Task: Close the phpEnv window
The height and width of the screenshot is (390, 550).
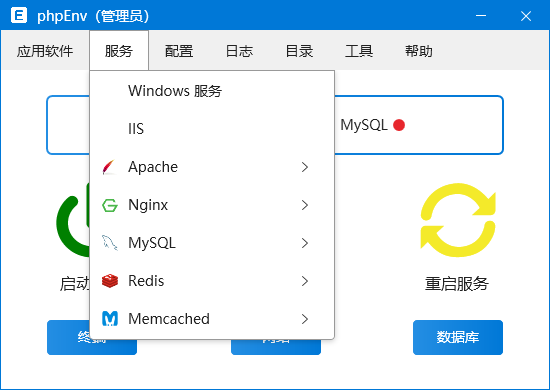Action: tap(526, 16)
